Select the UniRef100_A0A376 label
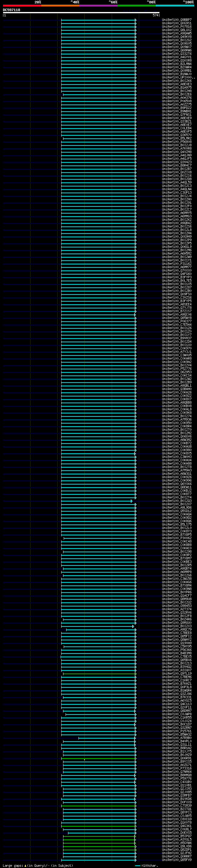Image resolution: width=197 pixels, height=868 pixels. tap(177, 98)
